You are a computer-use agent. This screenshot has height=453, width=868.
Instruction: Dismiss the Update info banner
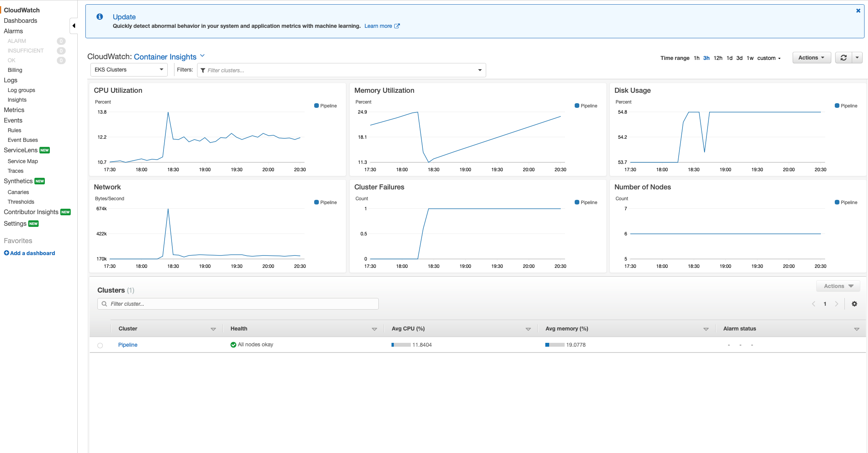tap(858, 11)
